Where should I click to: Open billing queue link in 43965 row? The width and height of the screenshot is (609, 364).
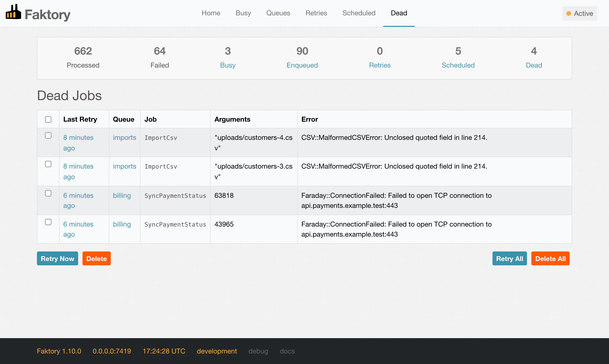122,224
